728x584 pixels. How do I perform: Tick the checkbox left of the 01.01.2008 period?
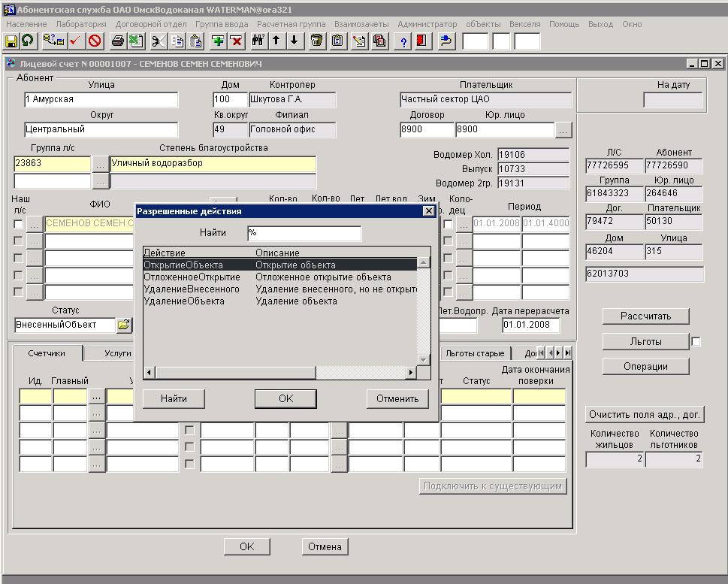pos(448,224)
